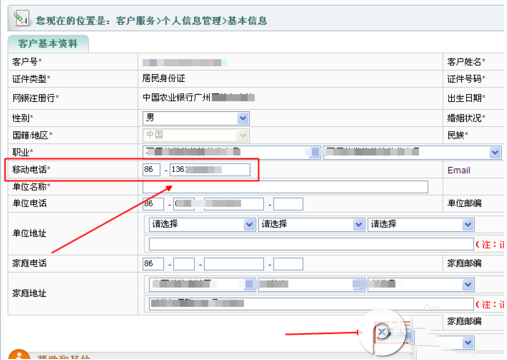Open the second 单位地址 请选择 dropdown

click(311, 224)
